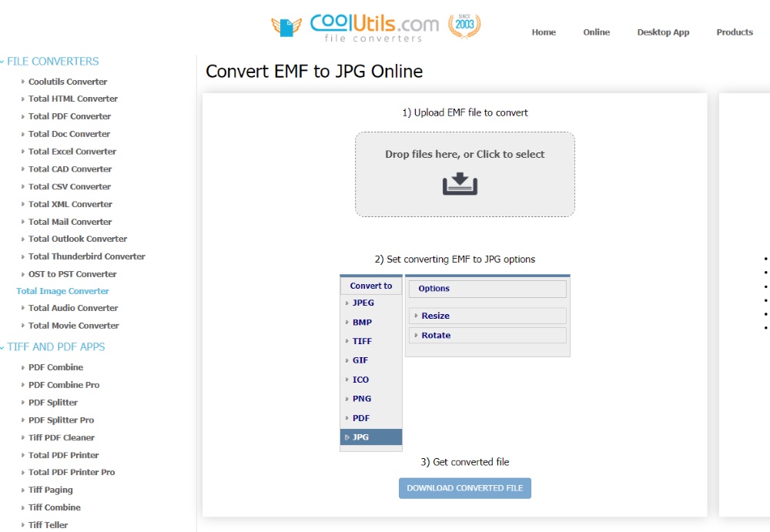The height and width of the screenshot is (532, 770).
Task: Click the upload tray icon in drop zone
Action: (x=460, y=184)
